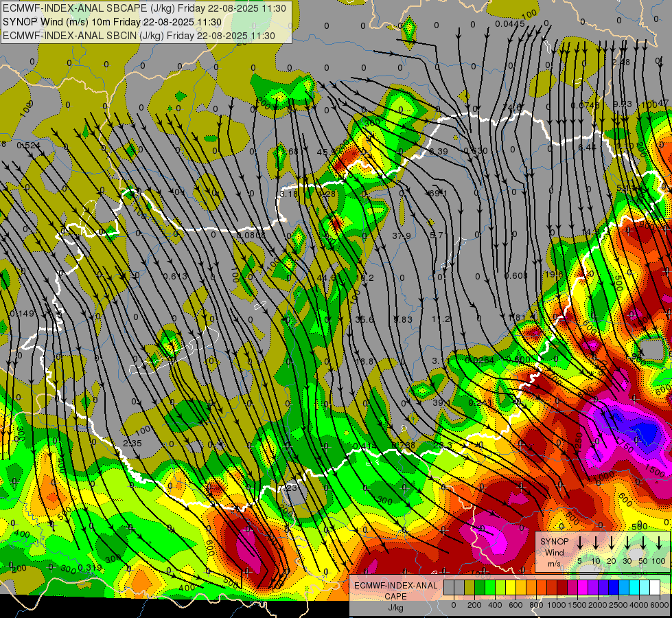Click the SBCIN title line
Viewport: 672px width, 618px height.
point(139,36)
